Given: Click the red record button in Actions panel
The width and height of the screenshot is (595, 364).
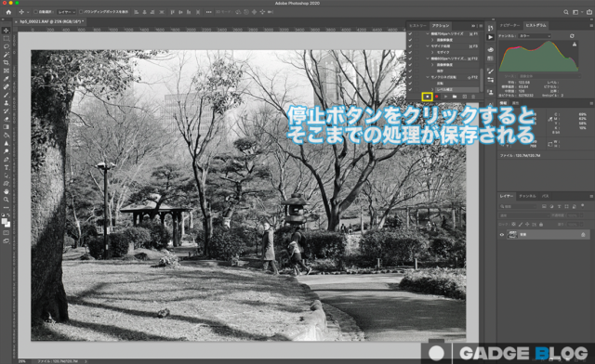Looking at the screenshot, I should (436, 97).
